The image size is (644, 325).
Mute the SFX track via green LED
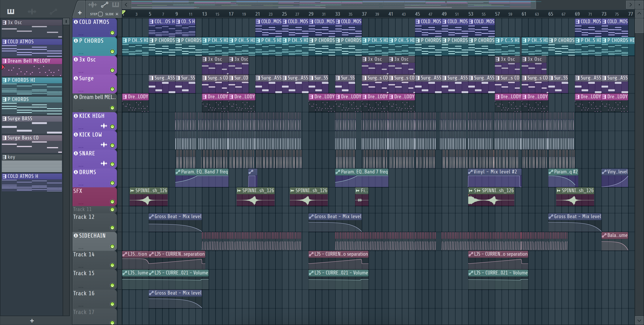pos(112,202)
